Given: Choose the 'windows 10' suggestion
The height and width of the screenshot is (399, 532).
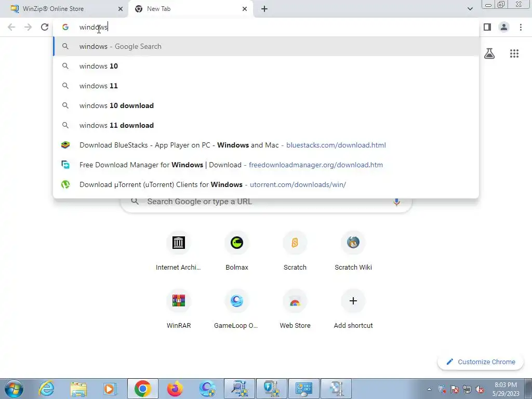Looking at the screenshot, I should (x=266, y=66).
